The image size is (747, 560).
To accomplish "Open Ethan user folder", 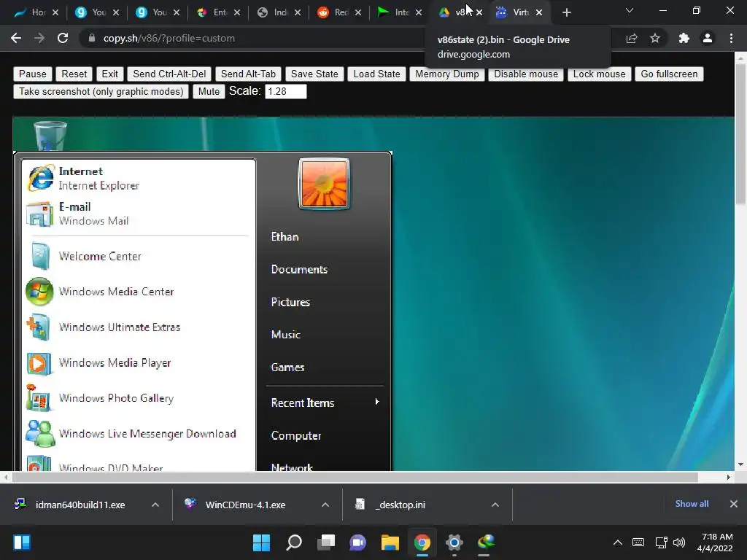I will click(x=285, y=237).
